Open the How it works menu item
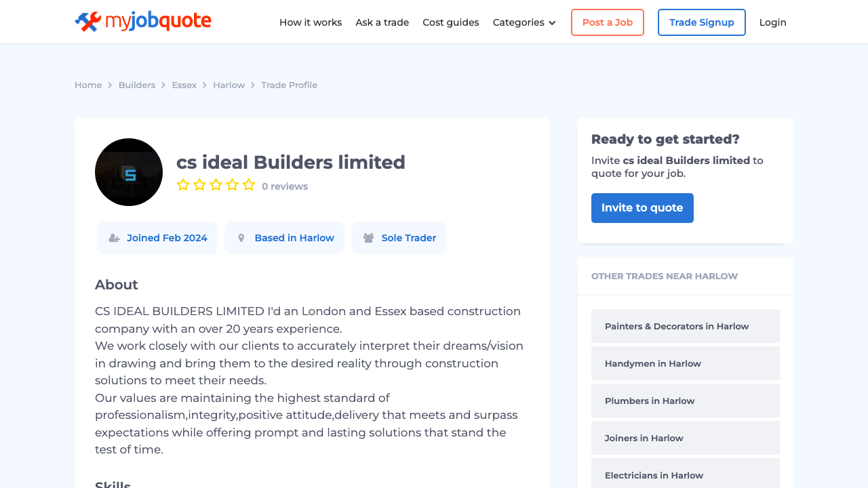 [311, 22]
